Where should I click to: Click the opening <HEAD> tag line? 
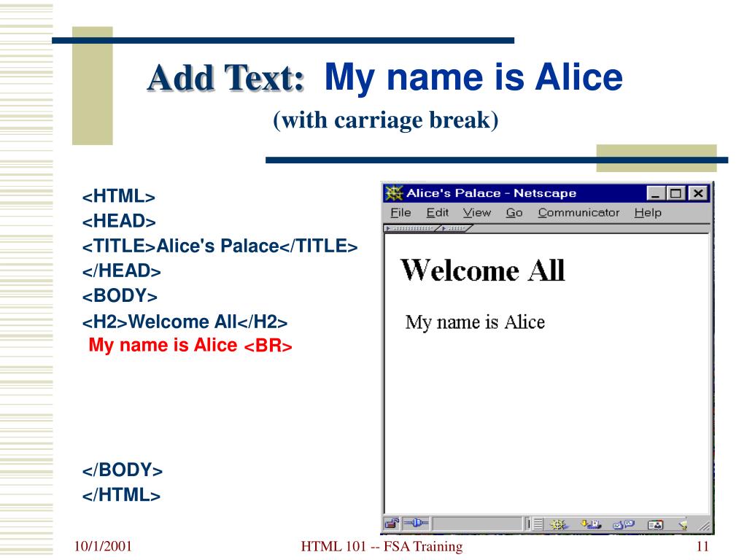119,221
